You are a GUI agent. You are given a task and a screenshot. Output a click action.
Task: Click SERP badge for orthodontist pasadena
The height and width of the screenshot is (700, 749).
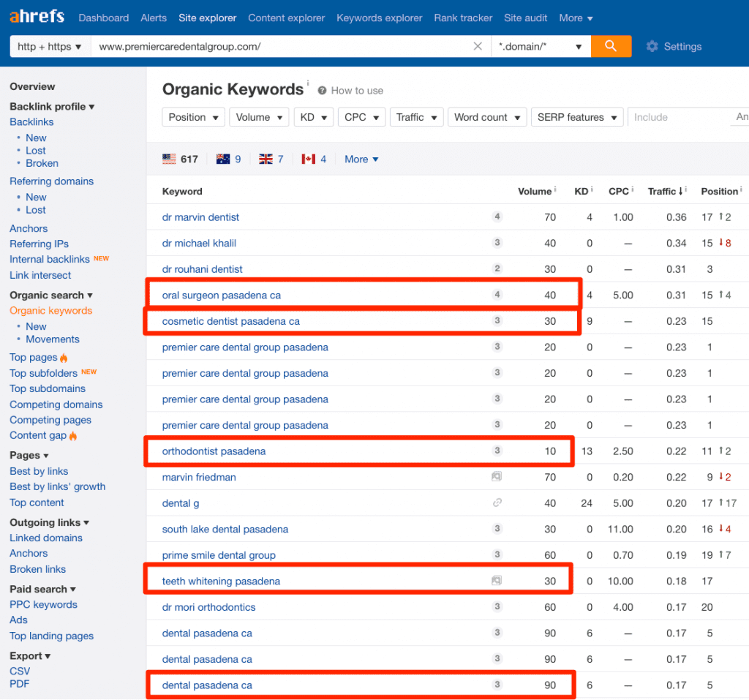[x=497, y=451]
